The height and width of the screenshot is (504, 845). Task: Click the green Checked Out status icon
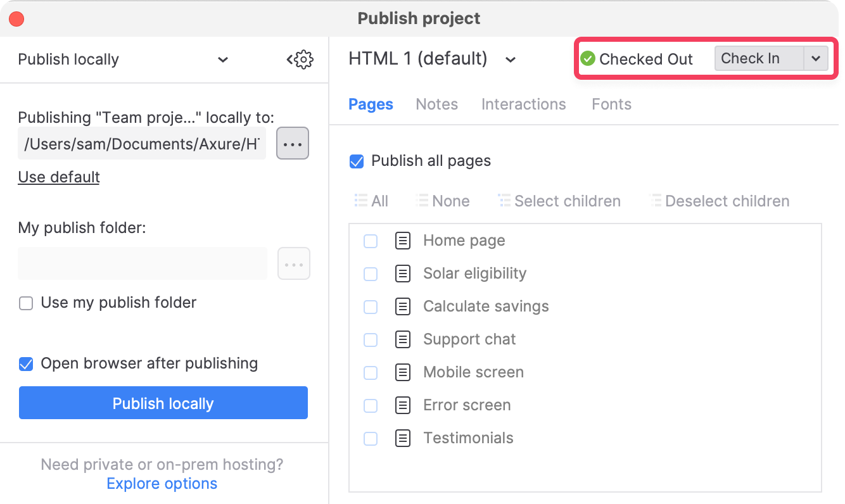(588, 59)
